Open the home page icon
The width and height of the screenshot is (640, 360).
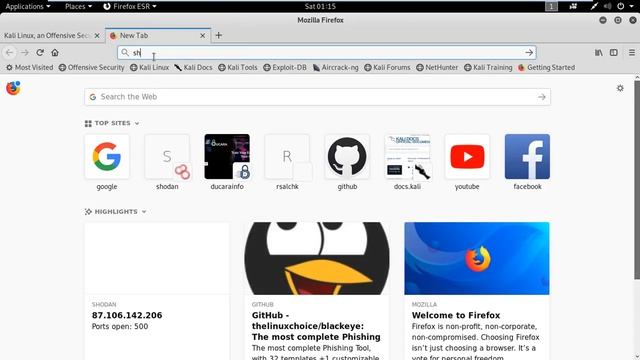coord(55,53)
